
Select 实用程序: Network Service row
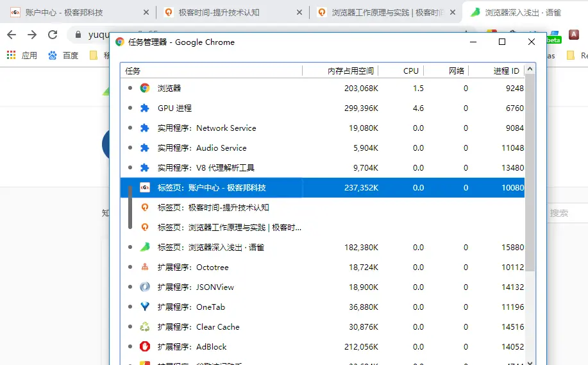323,128
